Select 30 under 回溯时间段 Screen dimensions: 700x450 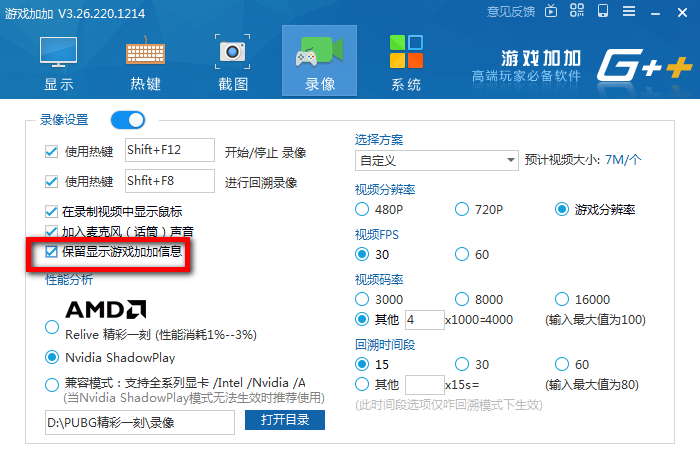point(462,364)
